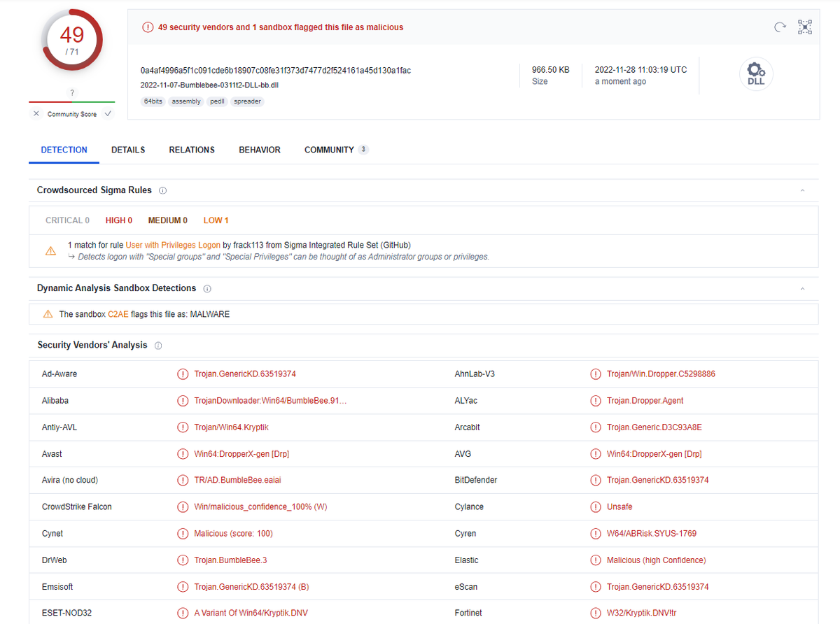Click the 966.50 KB file size value
Screen dimensions: 840x624
(x=551, y=70)
